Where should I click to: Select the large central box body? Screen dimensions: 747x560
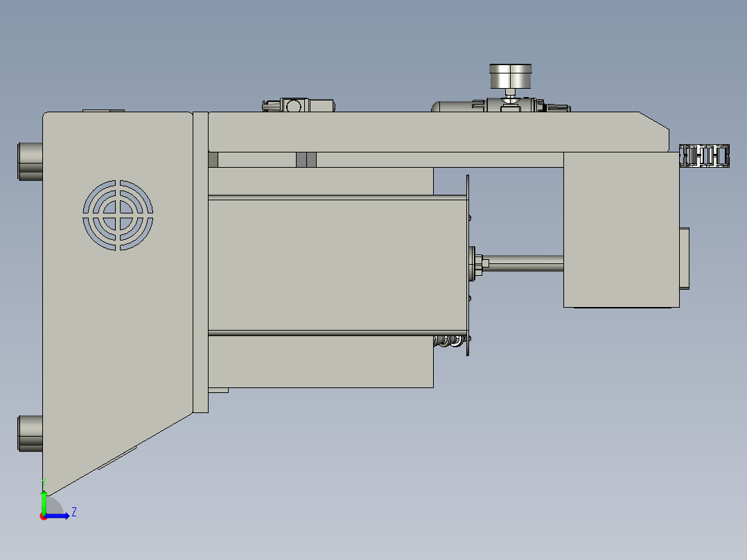(337, 266)
